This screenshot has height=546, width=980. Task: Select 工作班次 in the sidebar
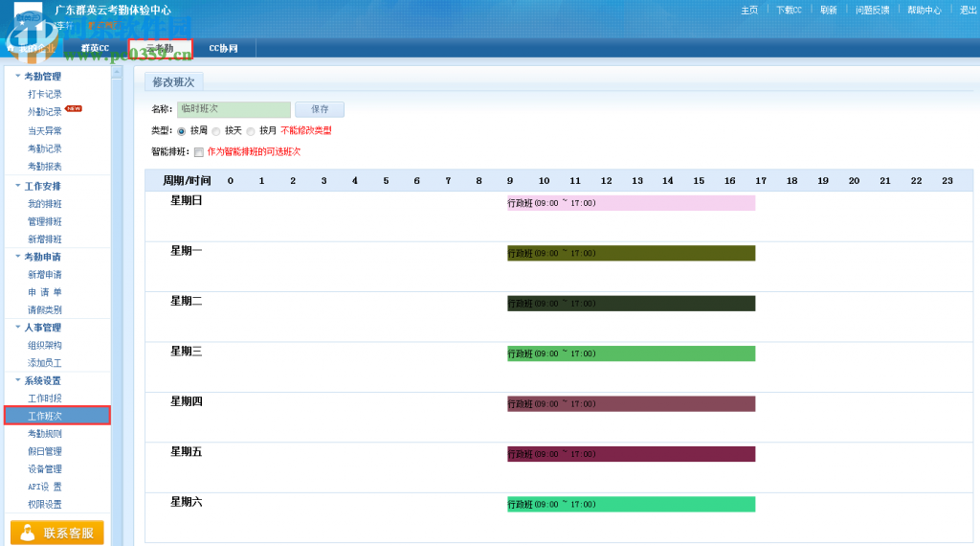(57, 416)
